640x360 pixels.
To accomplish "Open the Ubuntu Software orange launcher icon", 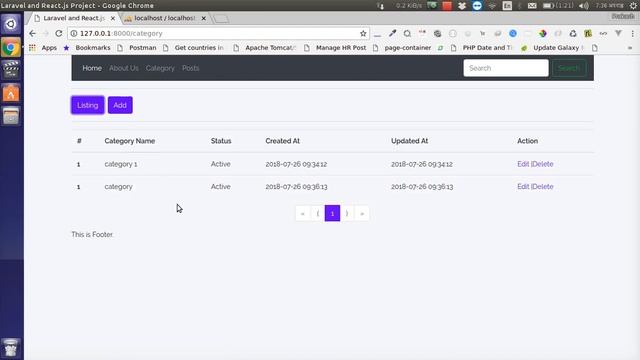I will (x=11, y=93).
